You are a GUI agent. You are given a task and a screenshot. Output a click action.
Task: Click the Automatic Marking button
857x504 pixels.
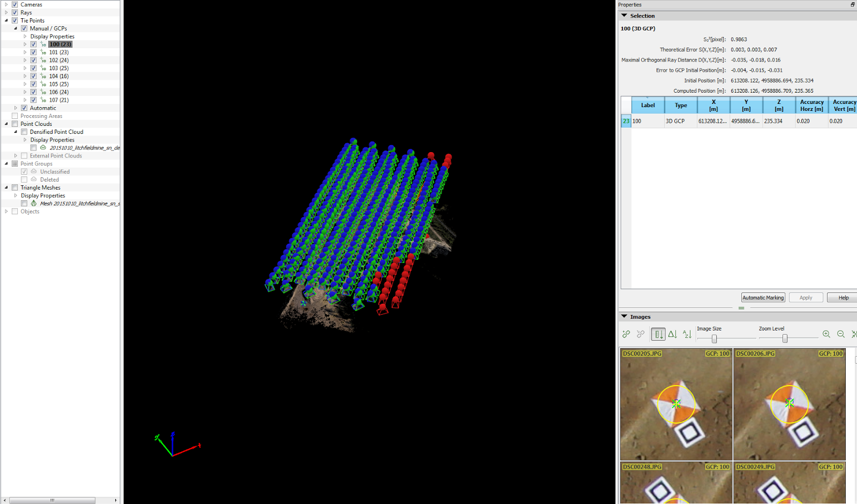pos(763,298)
